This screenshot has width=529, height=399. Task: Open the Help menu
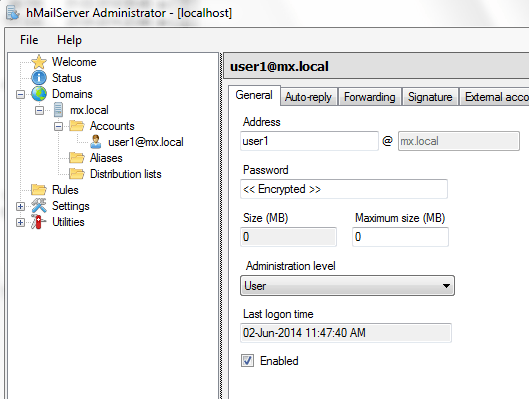(69, 40)
